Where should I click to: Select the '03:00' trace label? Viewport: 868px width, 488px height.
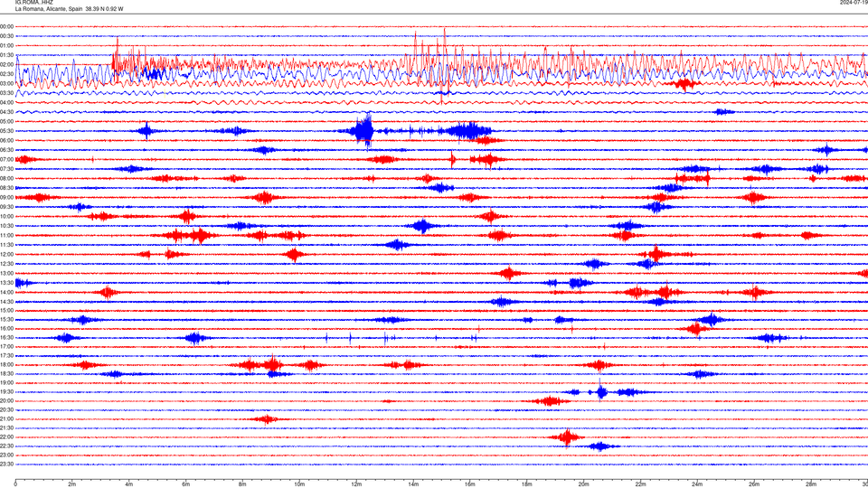[x=6, y=83]
